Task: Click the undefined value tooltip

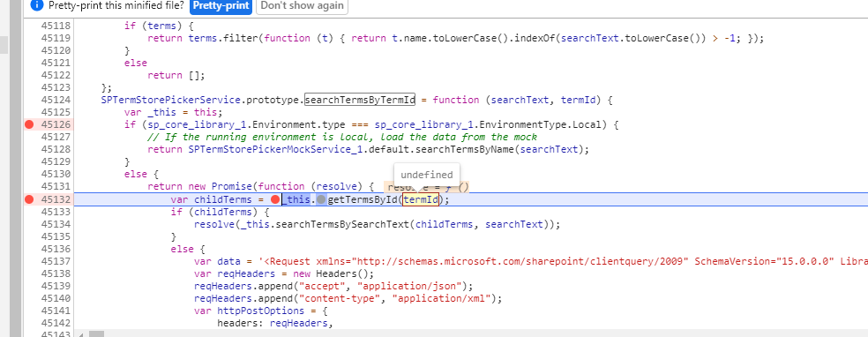Action: [427, 175]
